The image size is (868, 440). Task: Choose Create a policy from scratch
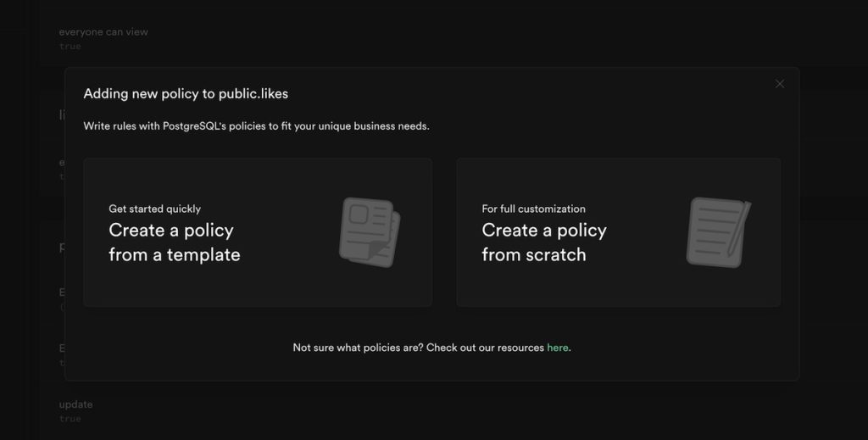pos(618,232)
